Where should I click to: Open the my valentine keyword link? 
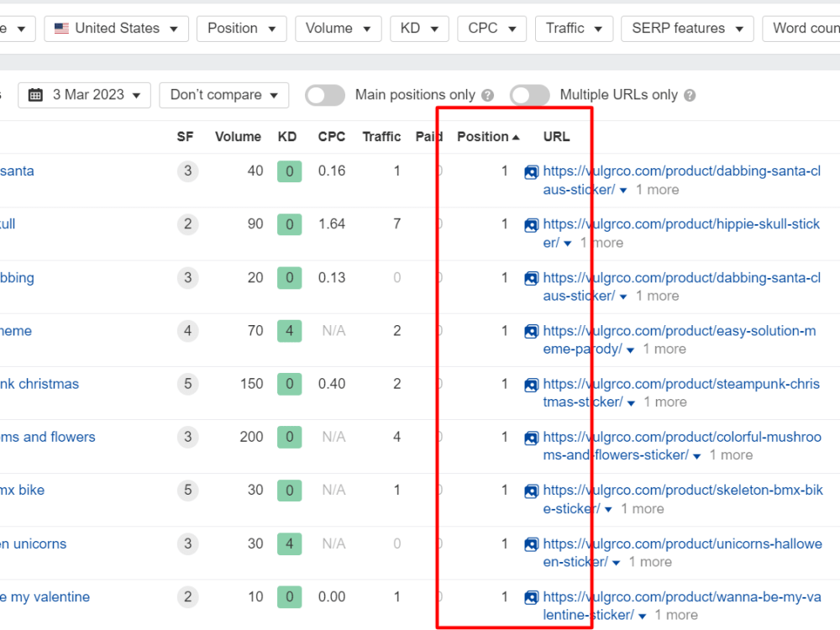(x=45, y=597)
